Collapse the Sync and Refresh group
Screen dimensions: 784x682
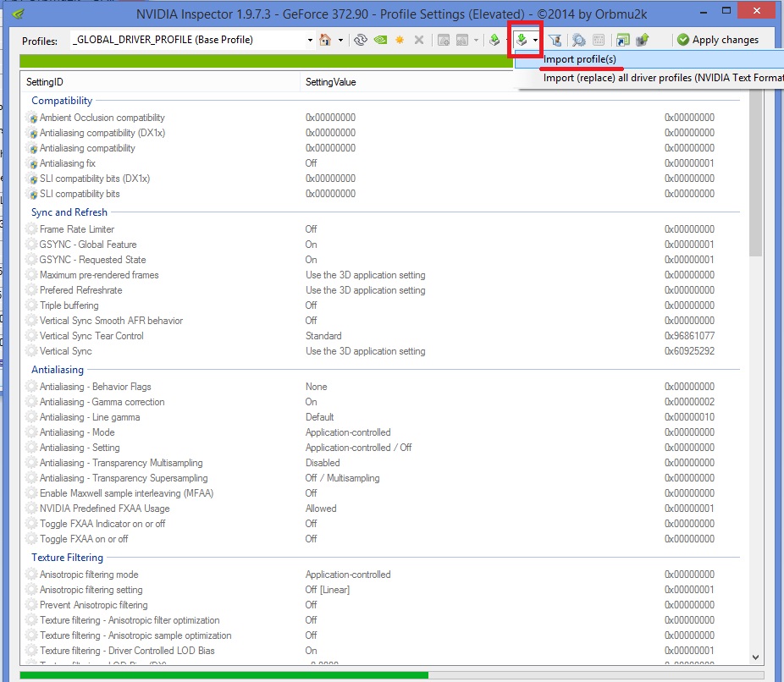pyautogui.click(x=69, y=212)
